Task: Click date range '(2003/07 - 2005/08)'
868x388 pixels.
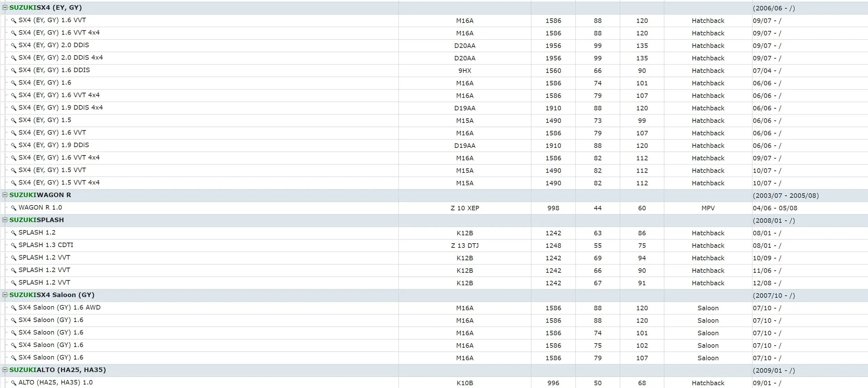Action: pos(786,196)
